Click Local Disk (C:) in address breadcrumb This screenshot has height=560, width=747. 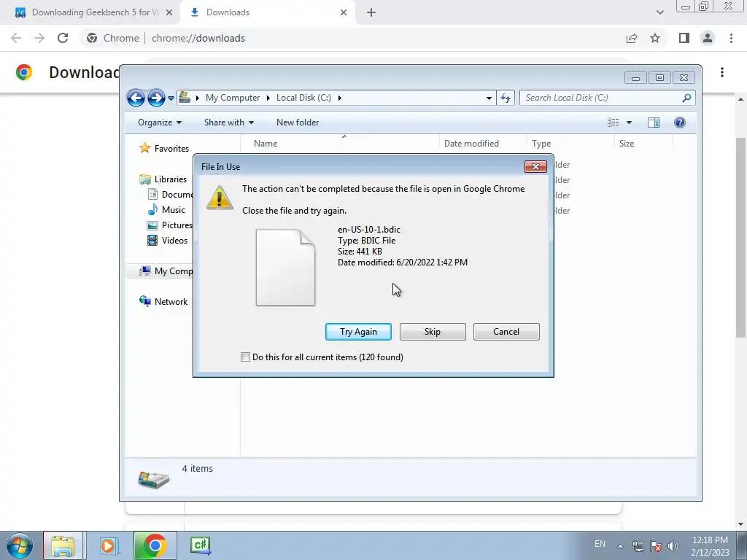(303, 98)
